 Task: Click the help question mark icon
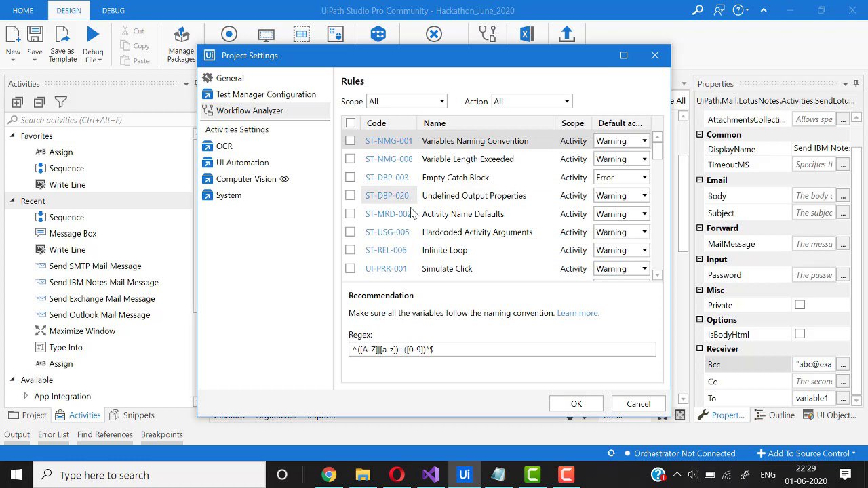coord(738,10)
